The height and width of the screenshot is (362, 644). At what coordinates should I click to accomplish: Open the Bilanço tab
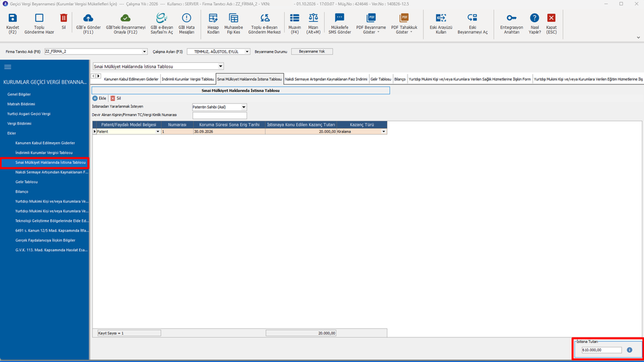(x=399, y=79)
